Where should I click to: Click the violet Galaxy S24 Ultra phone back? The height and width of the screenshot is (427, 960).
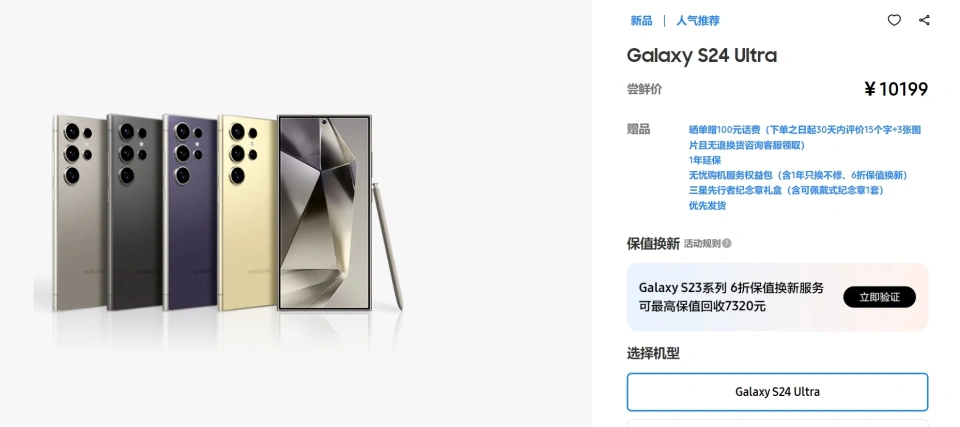(x=190, y=210)
